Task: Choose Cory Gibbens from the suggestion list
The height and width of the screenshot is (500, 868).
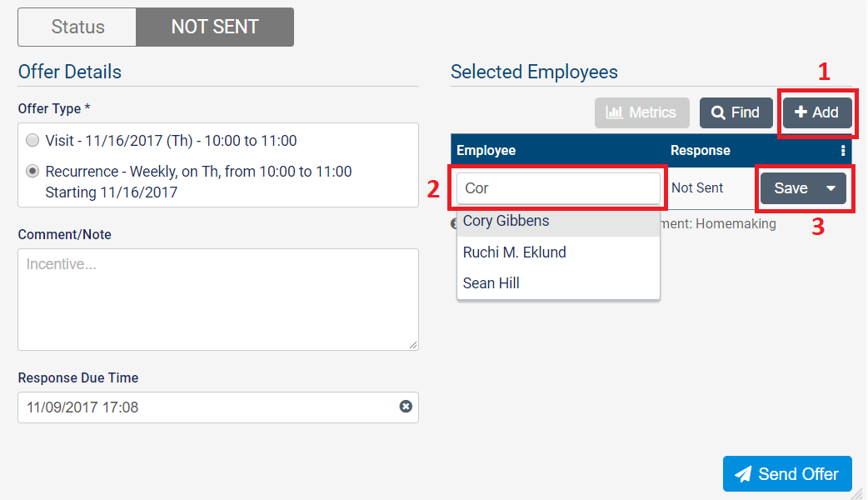Action: click(506, 221)
